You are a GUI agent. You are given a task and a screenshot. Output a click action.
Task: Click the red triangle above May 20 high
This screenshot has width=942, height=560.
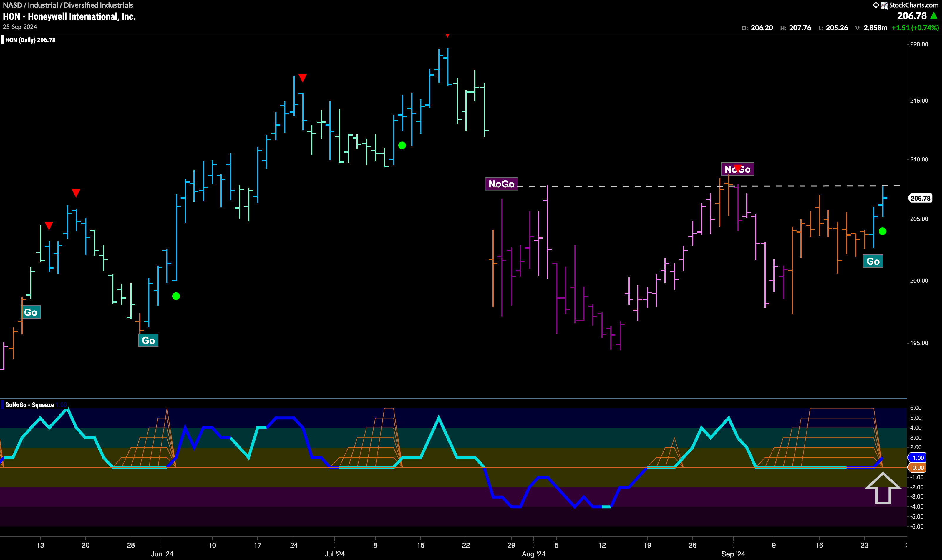pyautogui.click(x=76, y=193)
